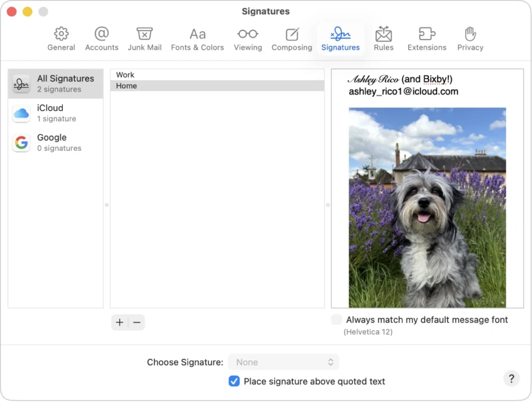
Task: Select the Google account in sidebar
Action: 56,142
